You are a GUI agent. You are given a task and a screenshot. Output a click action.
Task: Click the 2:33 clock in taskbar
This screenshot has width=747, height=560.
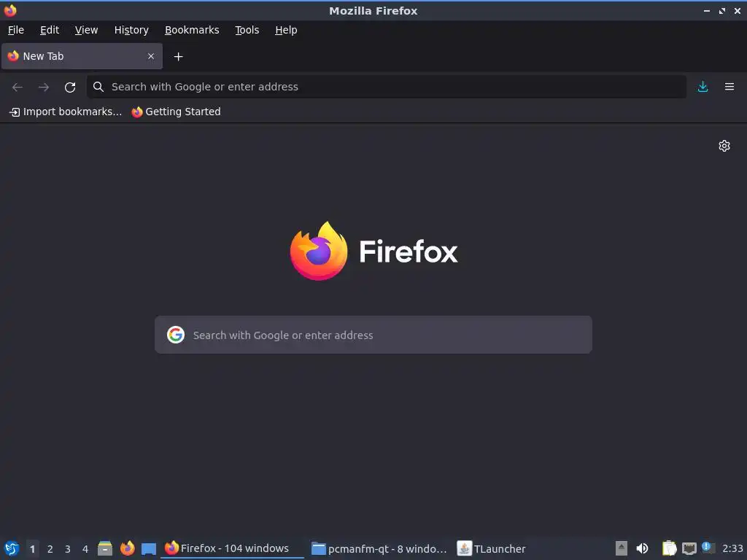(x=732, y=548)
